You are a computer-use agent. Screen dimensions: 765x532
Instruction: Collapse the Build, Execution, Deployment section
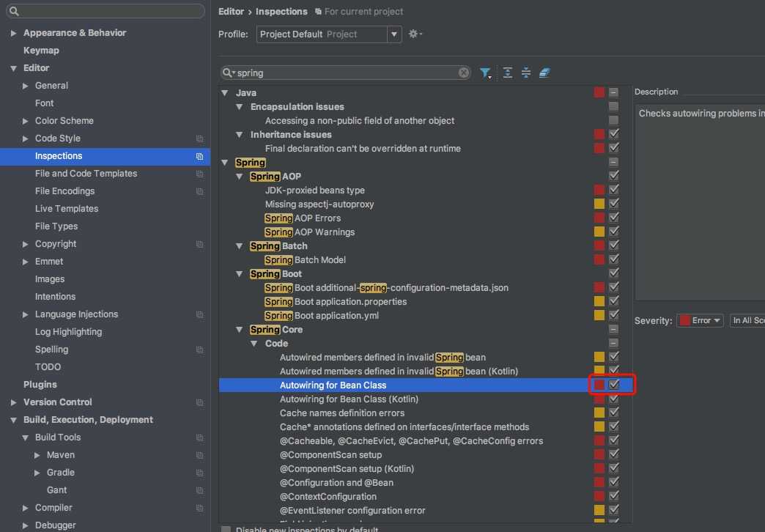pyautogui.click(x=14, y=420)
